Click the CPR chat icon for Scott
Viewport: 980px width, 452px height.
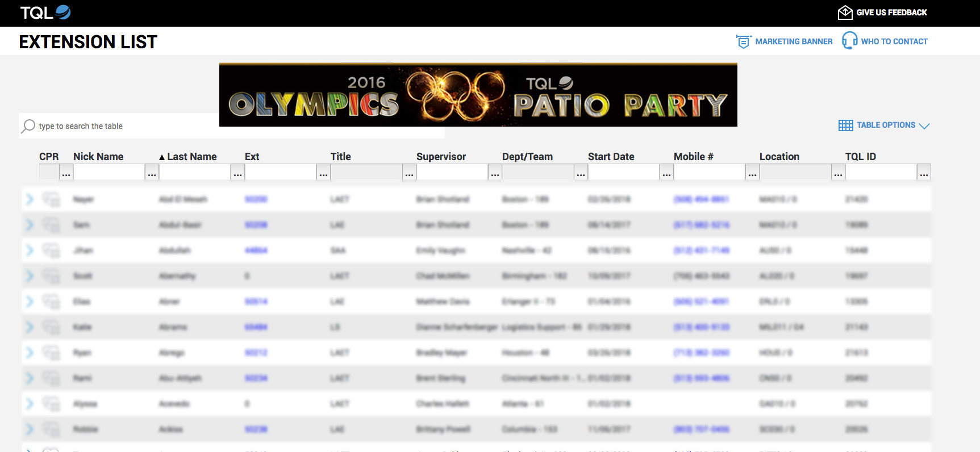click(x=51, y=276)
